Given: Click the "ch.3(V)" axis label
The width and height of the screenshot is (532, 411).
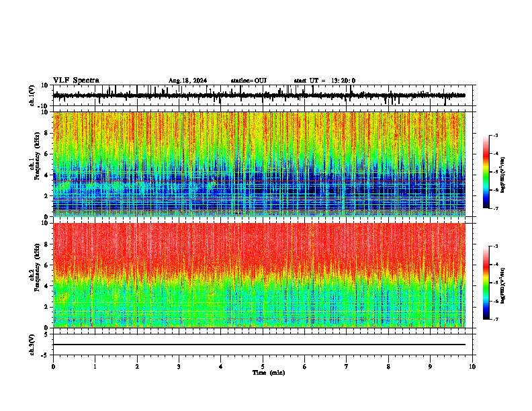Looking at the screenshot, I should [x=32, y=345].
